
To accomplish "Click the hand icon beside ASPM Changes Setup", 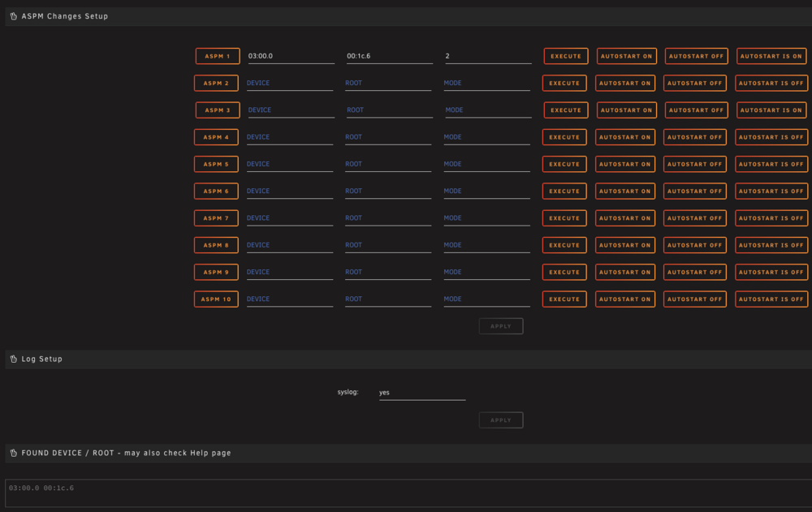I will (x=14, y=16).
